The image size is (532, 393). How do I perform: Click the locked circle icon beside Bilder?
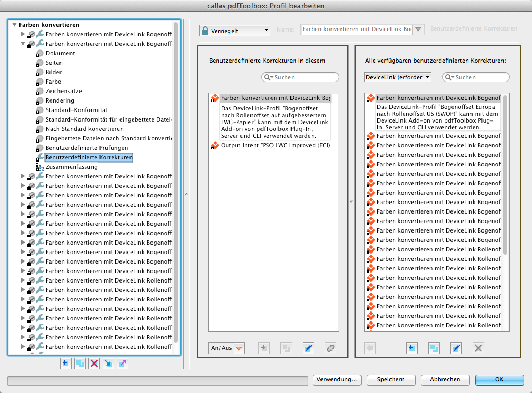[39, 72]
